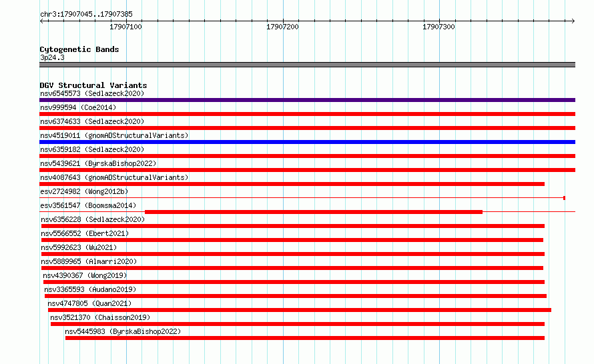This screenshot has height=364, width=594.
Task: Click the red bar of nsv6359182
Action: pyautogui.click(x=307, y=156)
